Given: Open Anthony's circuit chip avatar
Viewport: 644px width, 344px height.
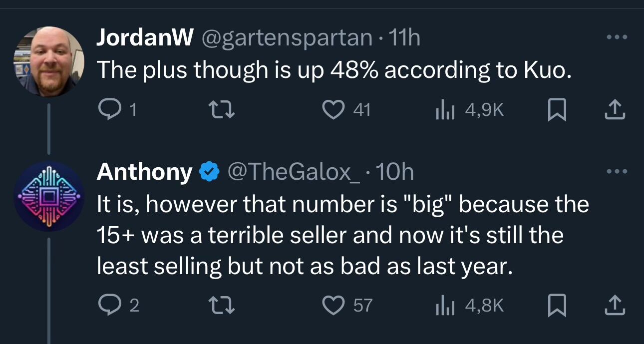Looking at the screenshot, I should pyautogui.click(x=48, y=196).
